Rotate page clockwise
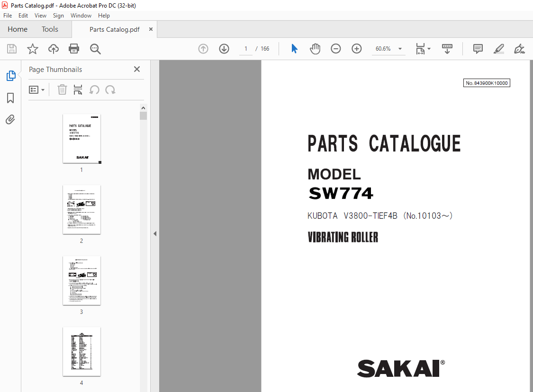 110,89
